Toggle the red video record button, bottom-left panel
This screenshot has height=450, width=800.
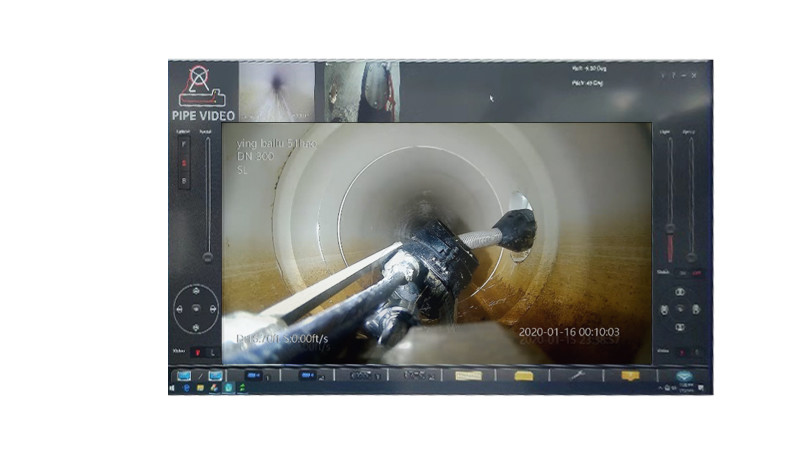pos(197,352)
